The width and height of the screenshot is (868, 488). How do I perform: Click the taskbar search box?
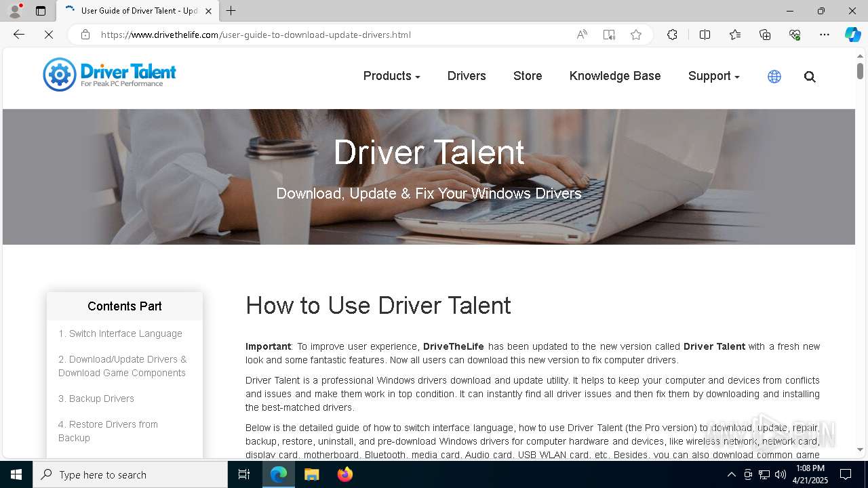(x=130, y=474)
